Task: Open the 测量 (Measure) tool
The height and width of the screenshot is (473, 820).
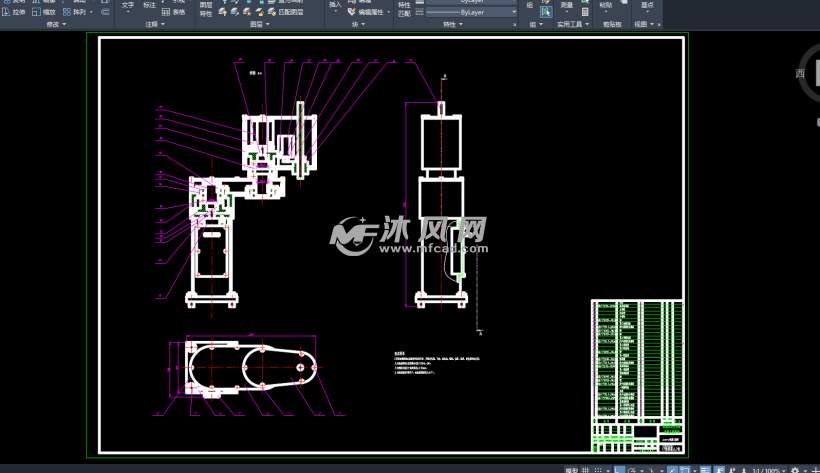Action: 567,6
